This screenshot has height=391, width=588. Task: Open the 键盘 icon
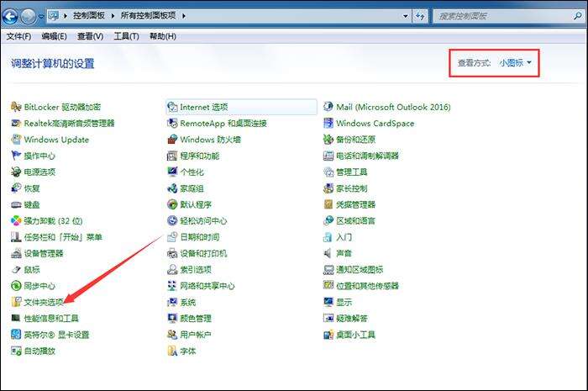(16, 205)
